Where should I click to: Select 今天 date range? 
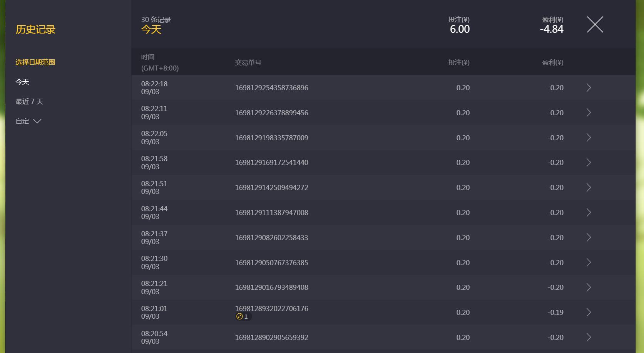tap(22, 82)
